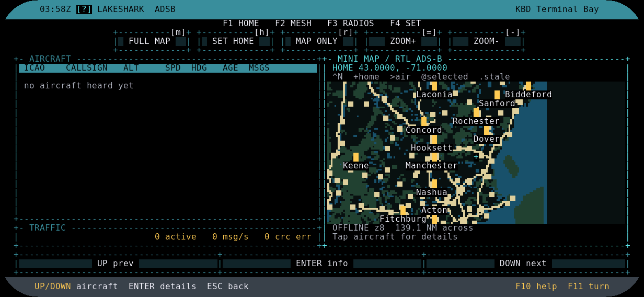Click the AIRCRAFT panel title
The image size is (644, 297).
click(x=50, y=59)
